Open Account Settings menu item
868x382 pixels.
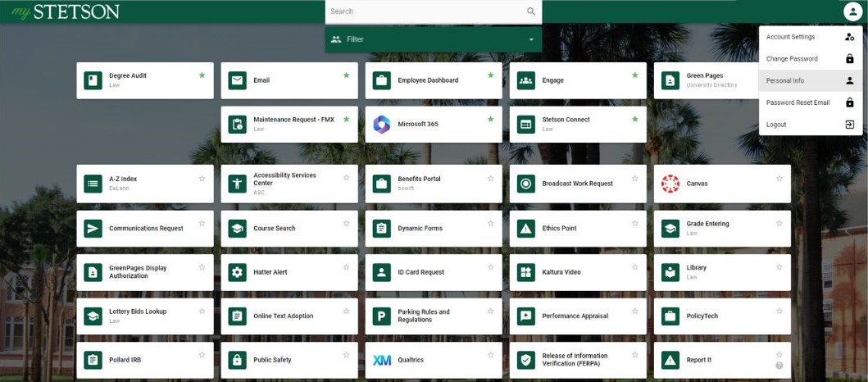pyautogui.click(x=811, y=37)
